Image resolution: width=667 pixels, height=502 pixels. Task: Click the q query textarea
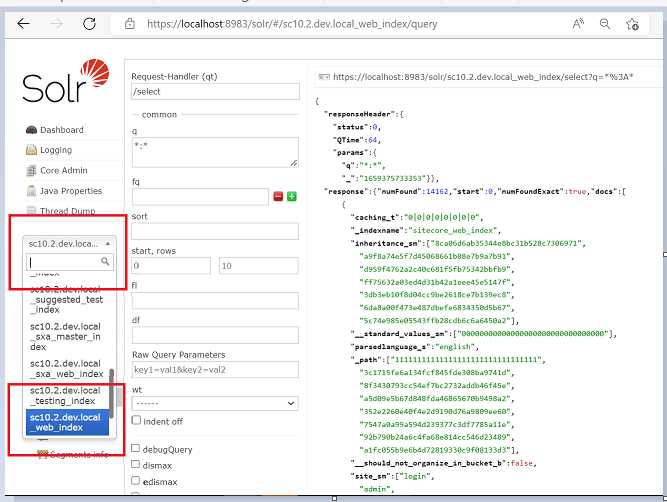215,152
